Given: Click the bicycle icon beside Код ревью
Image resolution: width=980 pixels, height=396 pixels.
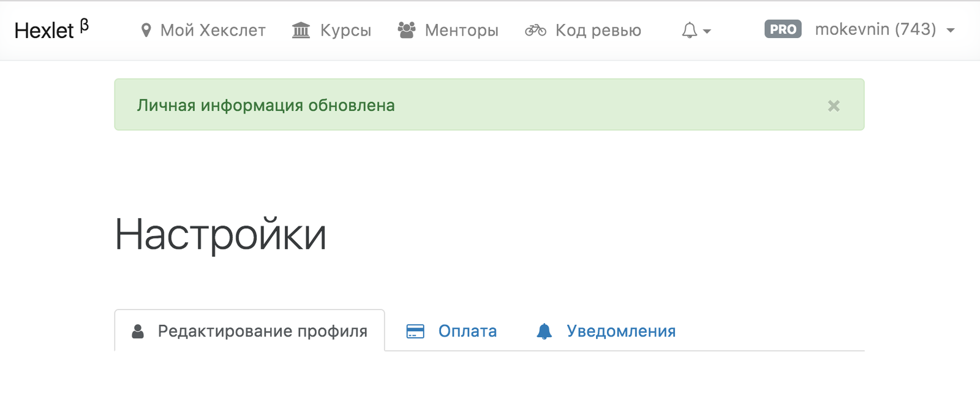Looking at the screenshot, I should point(535,30).
